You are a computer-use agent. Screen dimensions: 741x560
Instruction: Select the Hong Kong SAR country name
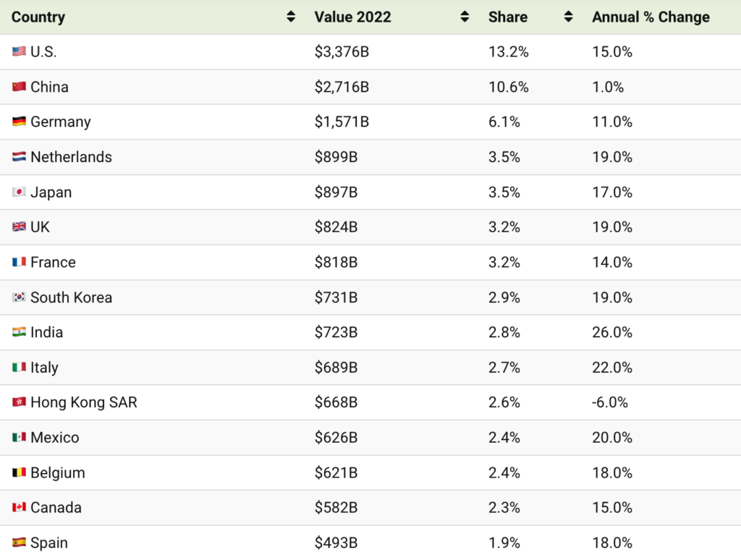tap(83, 403)
